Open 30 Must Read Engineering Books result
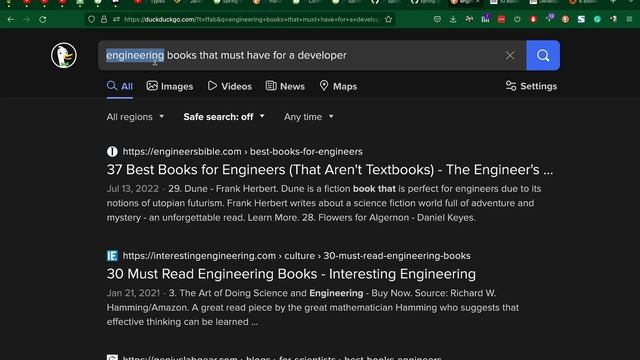Image resolution: width=640 pixels, height=360 pixels. tap(291, 274)
